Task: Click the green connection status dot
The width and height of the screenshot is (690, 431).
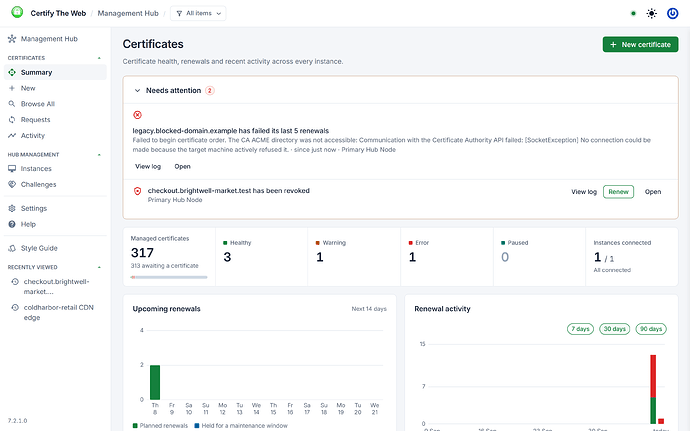Action: click(633, 13)
